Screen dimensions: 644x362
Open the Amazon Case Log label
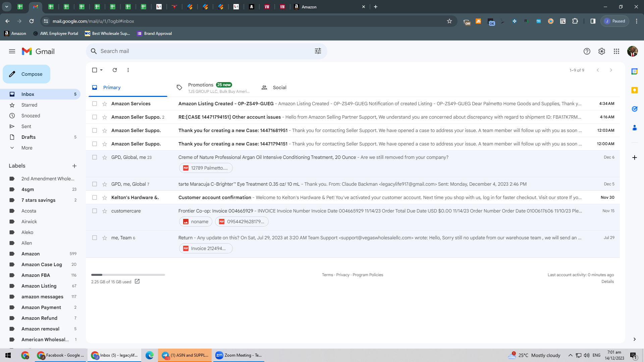tap(42, 264)
